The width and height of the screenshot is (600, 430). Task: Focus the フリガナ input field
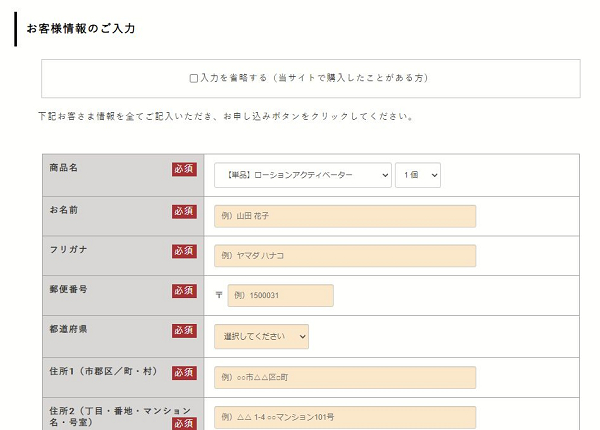(344, 256)
